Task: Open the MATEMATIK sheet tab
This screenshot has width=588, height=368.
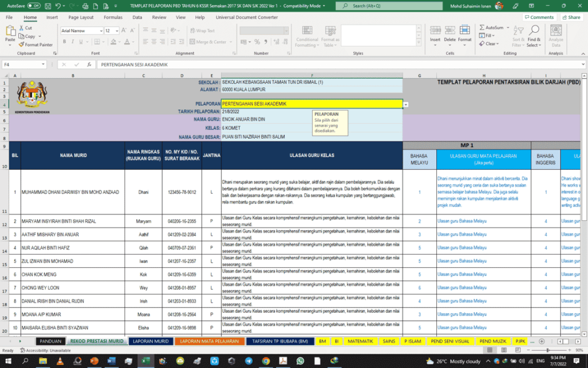Action: tap(360, 341)
